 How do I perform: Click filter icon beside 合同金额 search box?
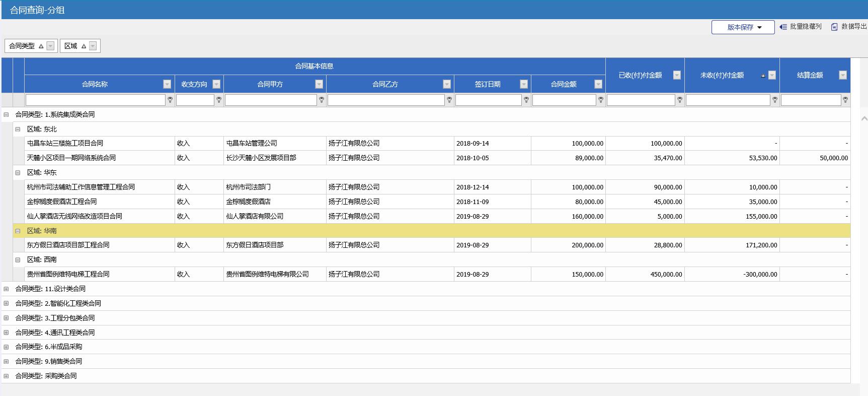(x=600, y=100)
